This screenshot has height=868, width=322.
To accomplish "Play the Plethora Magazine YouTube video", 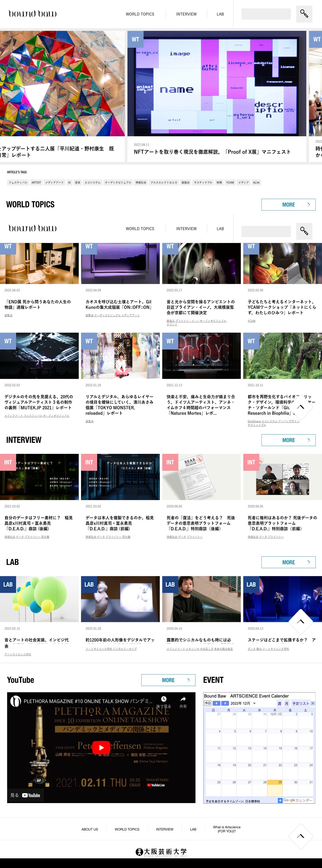I will (x=101, y=748).
